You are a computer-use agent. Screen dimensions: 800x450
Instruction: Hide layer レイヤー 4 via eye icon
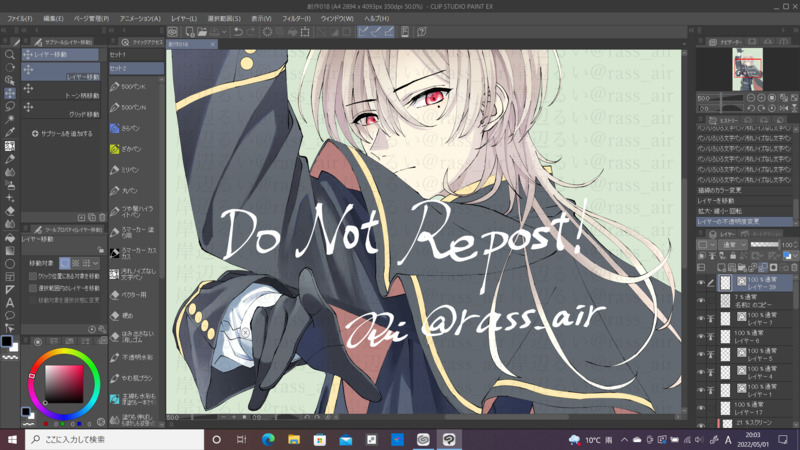pos(701,372)
